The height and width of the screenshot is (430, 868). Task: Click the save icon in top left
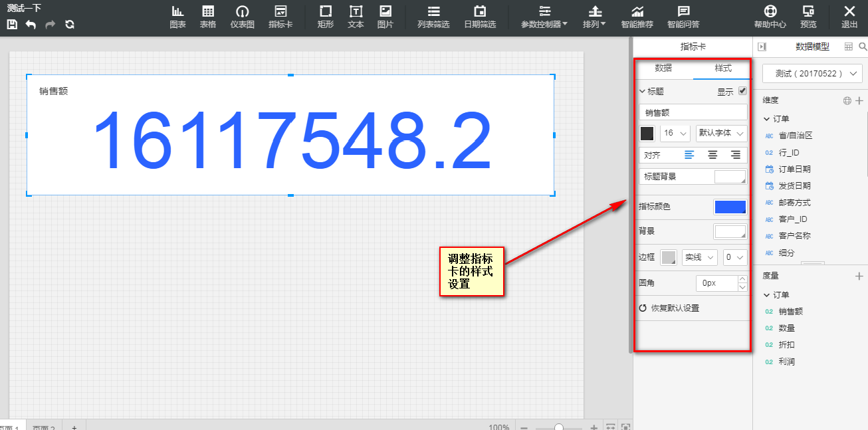(12, 25)
